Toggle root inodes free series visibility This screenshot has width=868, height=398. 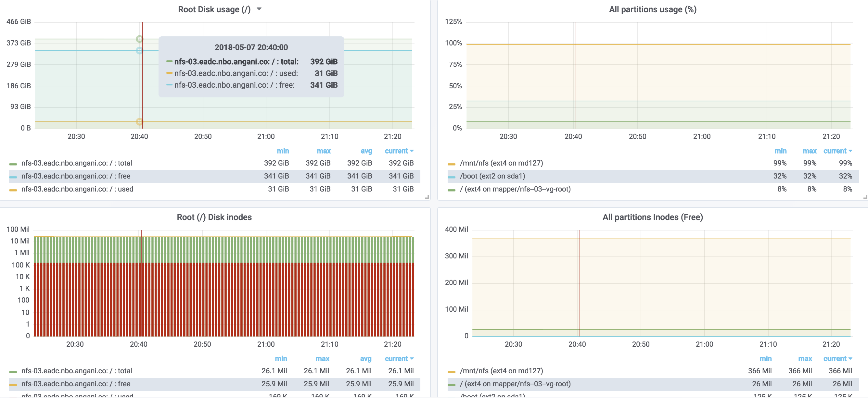75,384
